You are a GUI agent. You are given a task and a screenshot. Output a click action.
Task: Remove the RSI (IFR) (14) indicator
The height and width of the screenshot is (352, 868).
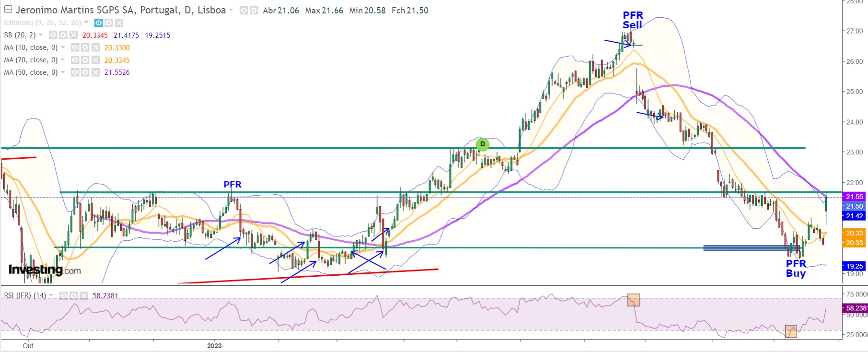click(x=83, y=295)
